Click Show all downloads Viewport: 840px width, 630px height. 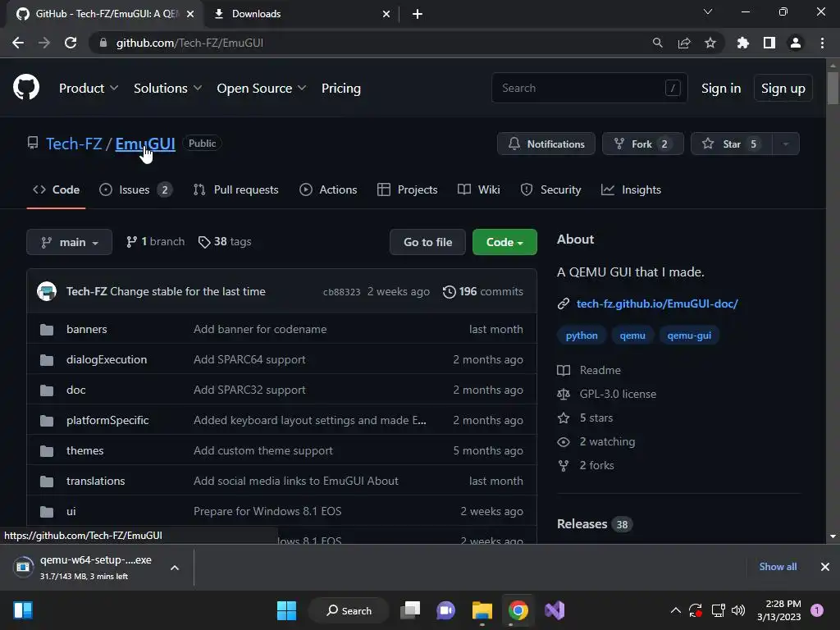click(778, 567)
